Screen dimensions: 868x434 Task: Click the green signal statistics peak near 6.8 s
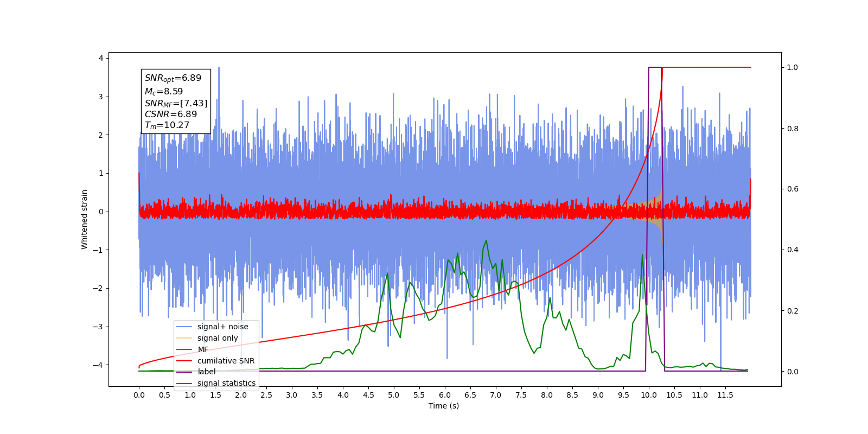point(486,240)
